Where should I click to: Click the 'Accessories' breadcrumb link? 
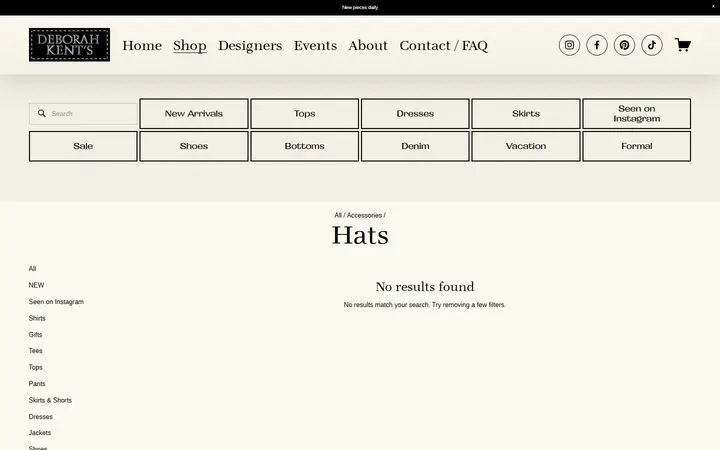point(364,215)
